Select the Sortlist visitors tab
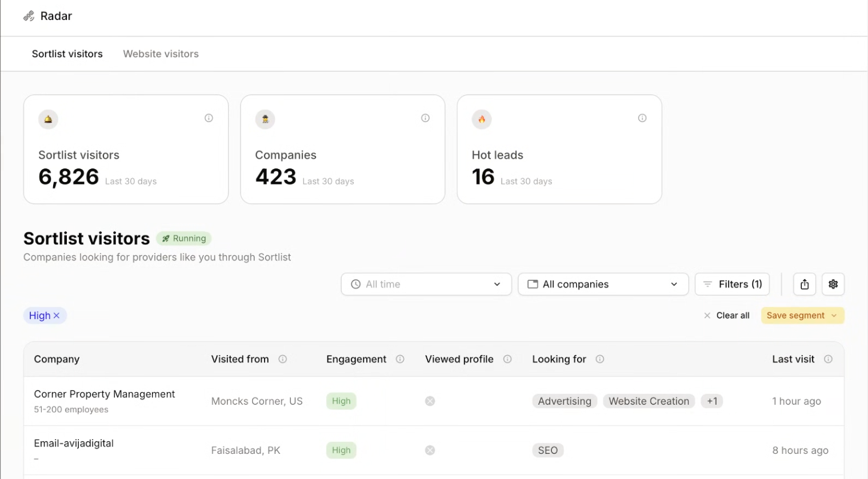The image size is (868, 479). (x=67, y=54)
